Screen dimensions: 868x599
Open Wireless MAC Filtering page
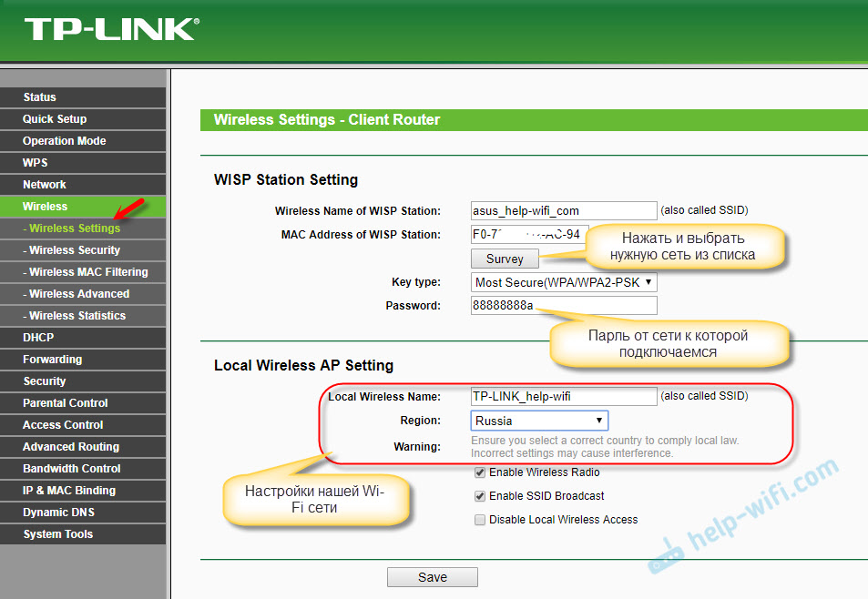(88, 272)
